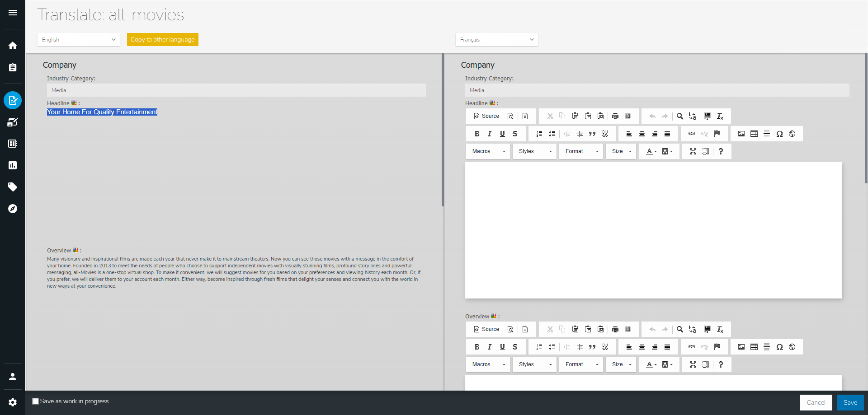Image resolution: width=868 pixels, height=415 pixels.
Task: Insert table in the Headline editor
Action: 754,134
